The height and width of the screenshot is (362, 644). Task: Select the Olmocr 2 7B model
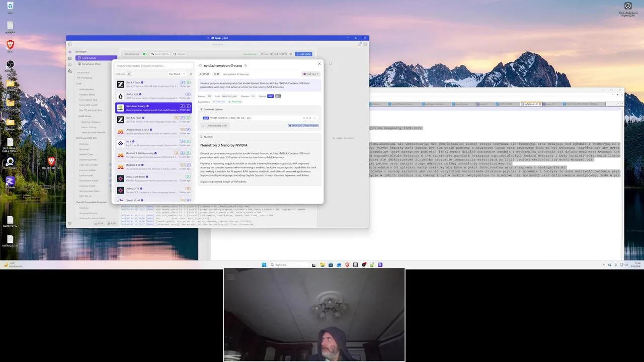coord(153,190)
